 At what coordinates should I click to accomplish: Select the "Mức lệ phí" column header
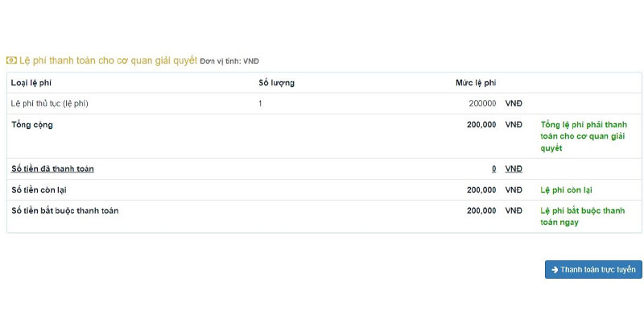pyautogui.click(x=475, y=82)
